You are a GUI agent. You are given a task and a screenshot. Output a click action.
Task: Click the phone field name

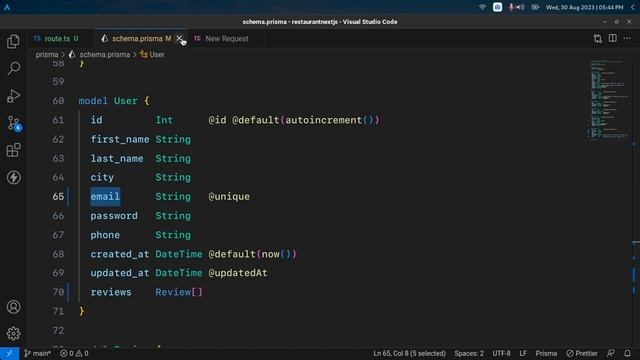[105, 235]
